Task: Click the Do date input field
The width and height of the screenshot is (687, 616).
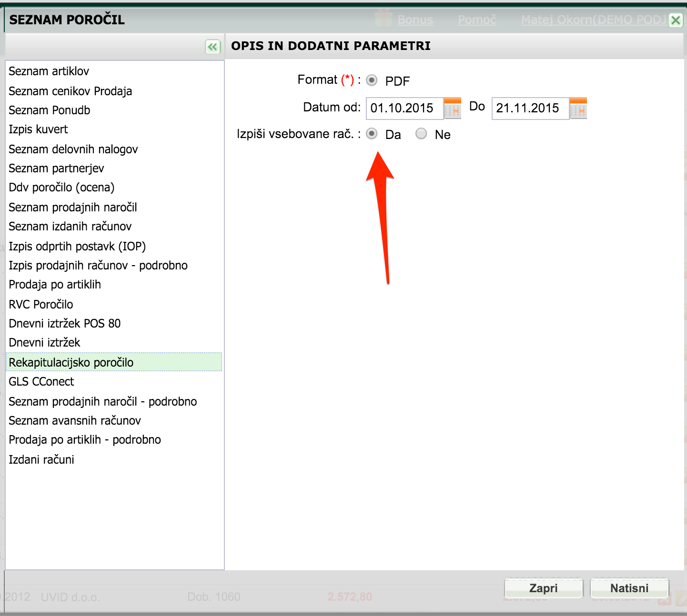Action: point(530,108)
